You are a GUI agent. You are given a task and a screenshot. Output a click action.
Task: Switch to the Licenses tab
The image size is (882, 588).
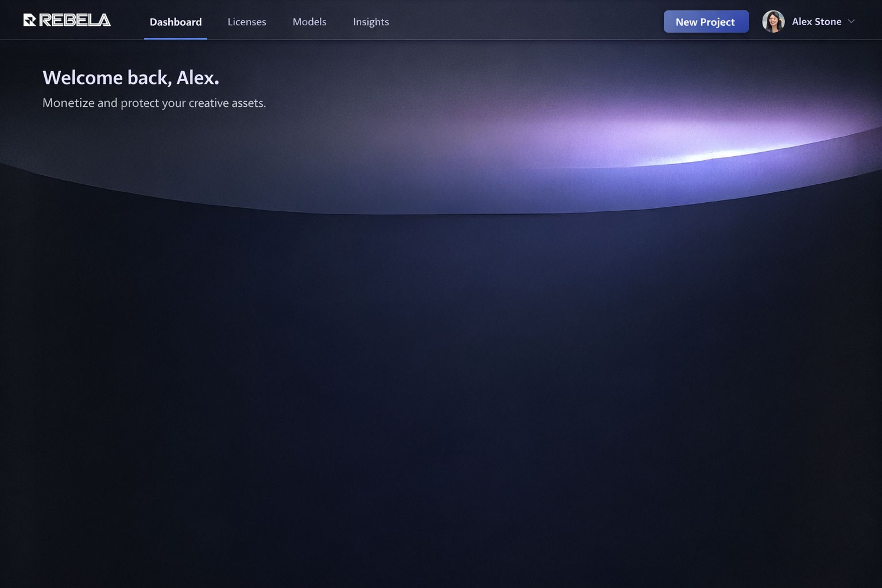coord(247,22)
